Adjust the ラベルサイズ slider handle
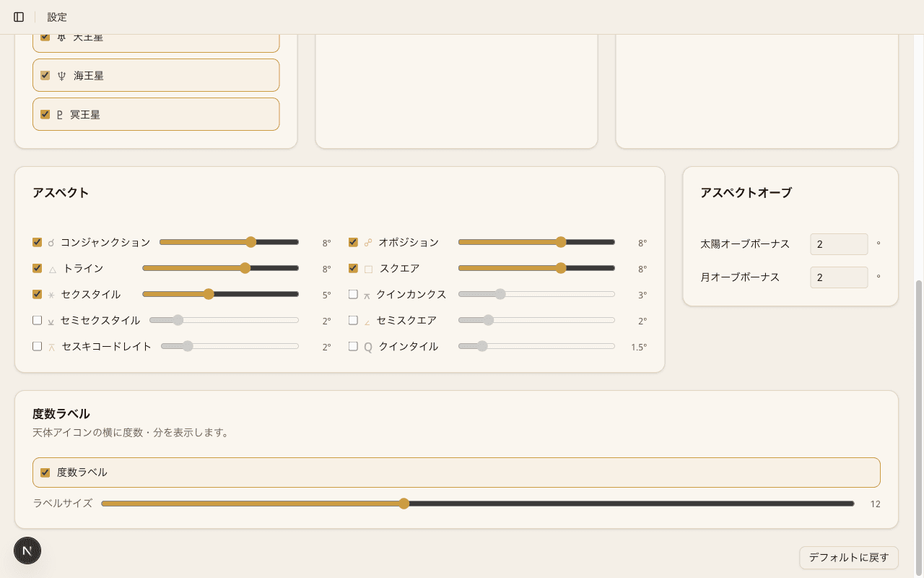 point(404,504)
